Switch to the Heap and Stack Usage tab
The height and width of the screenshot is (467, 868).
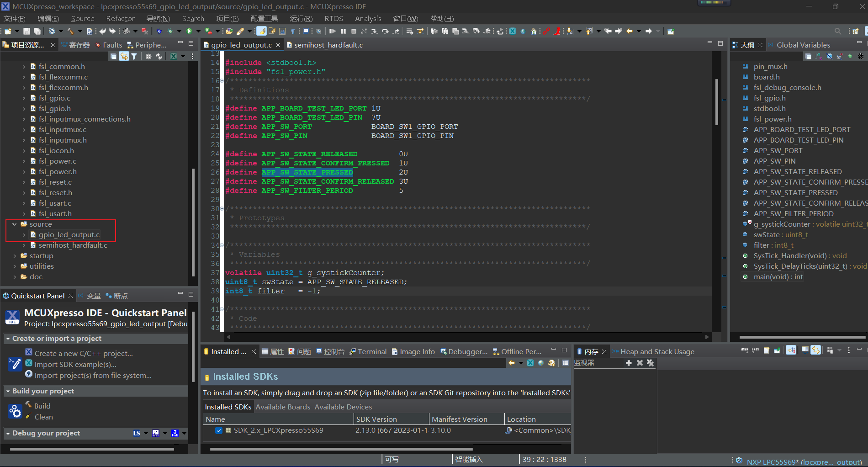(653, 351)
